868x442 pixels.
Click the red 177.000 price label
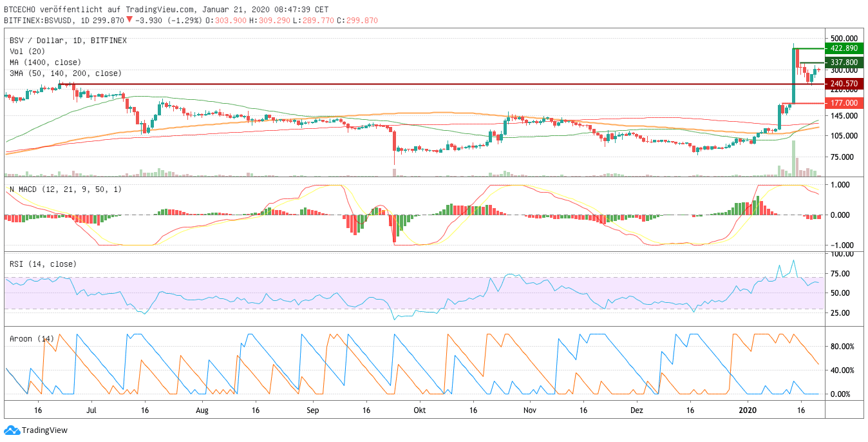click(844, 103)
